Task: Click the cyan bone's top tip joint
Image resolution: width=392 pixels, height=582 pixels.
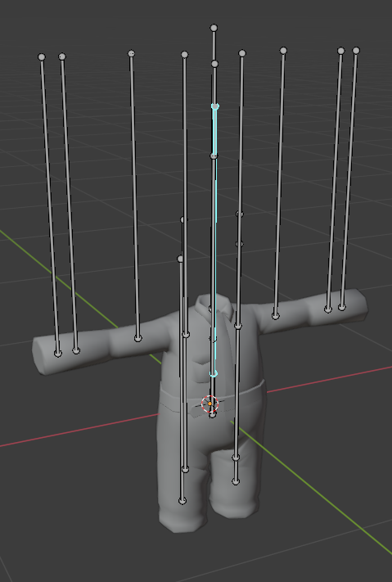Action: point(215,106)
